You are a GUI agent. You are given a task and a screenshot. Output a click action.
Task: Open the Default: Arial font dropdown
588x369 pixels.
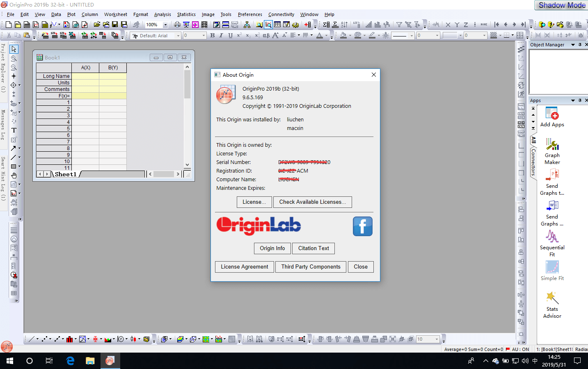click(178, 36)
